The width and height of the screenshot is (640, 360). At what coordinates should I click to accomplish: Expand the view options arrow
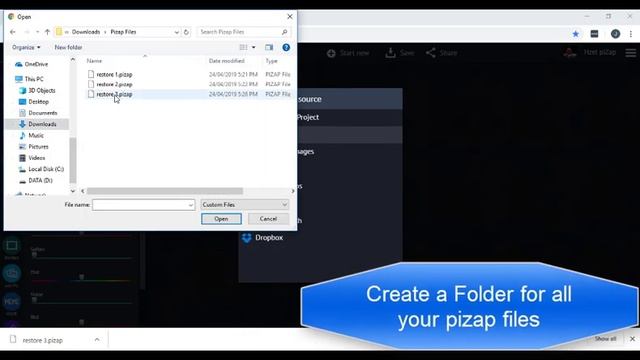[x=253, y=47]
